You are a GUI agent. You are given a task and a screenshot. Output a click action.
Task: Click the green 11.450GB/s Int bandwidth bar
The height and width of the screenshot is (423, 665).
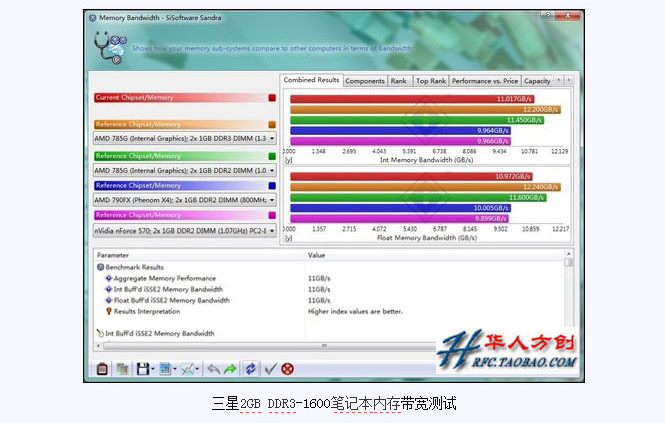point(417,120)
